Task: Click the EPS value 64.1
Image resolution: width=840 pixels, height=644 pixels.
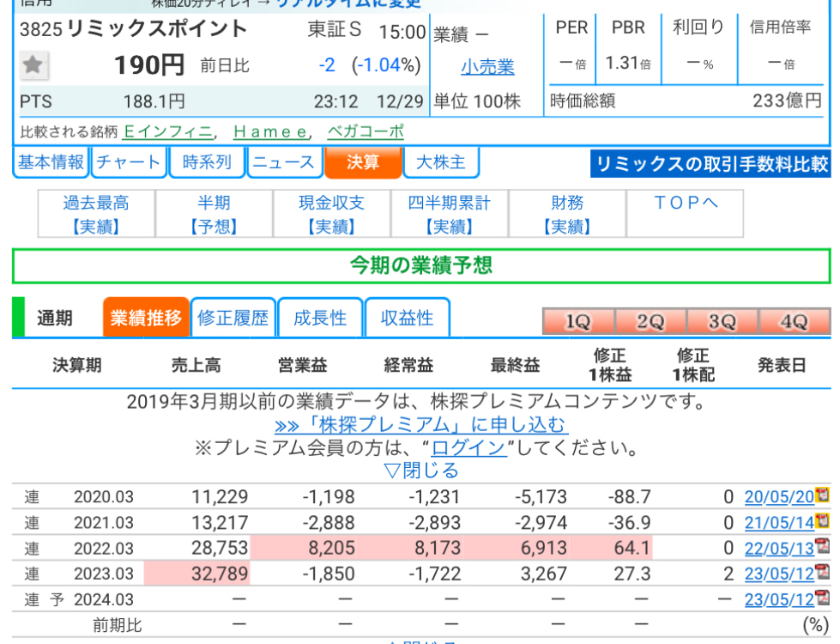Action: (632, 548)
